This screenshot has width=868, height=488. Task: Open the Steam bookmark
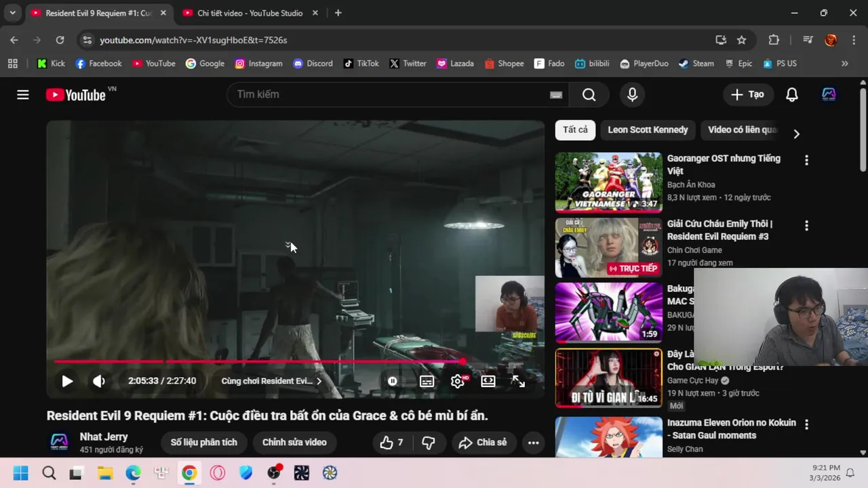[x=696, y=64]
